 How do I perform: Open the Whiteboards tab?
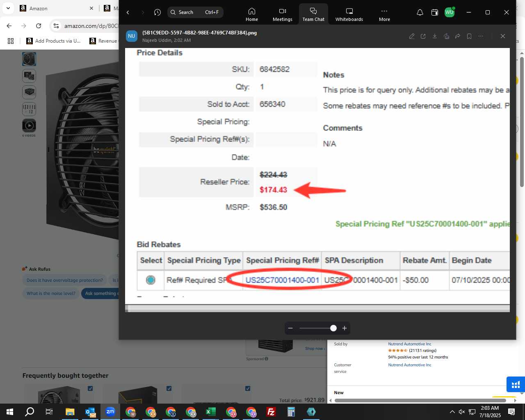tap(349, 14)
